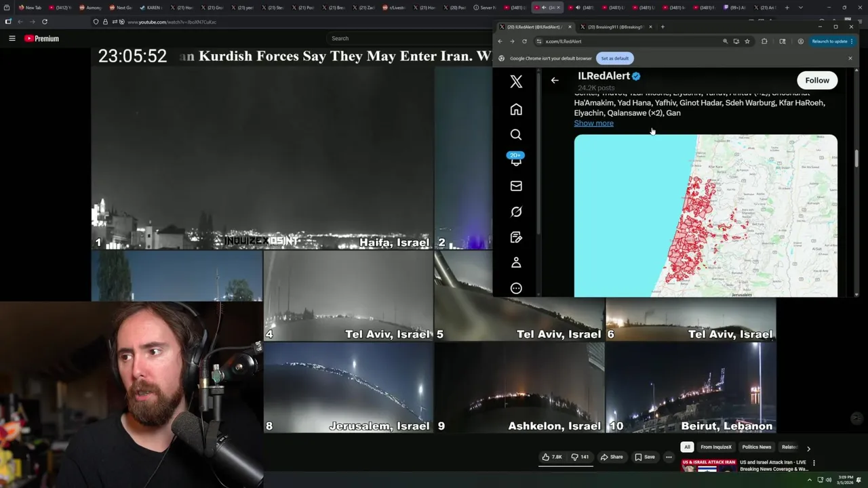This screenshot has height=488, width=868.
Task: Save the YouTube video to playlist
Action: click(x=645, y=457)
